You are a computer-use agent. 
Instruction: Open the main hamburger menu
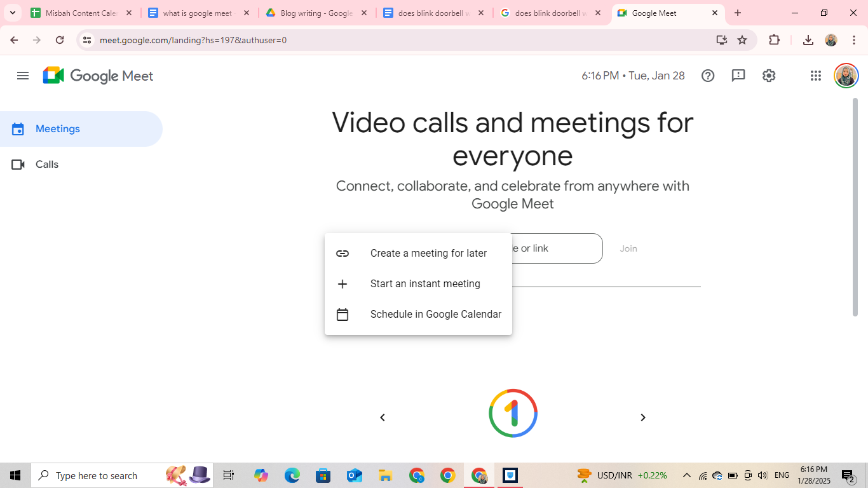(23, 76)
